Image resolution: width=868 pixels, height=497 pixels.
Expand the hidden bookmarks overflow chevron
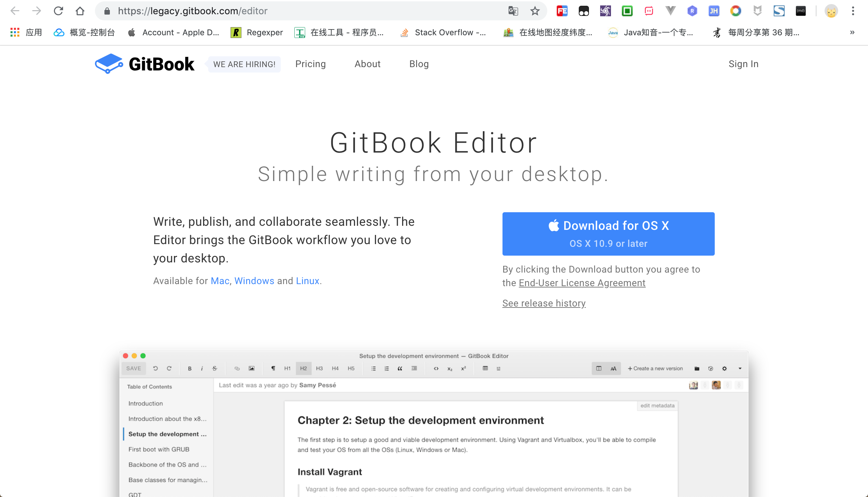pos(852,33)
